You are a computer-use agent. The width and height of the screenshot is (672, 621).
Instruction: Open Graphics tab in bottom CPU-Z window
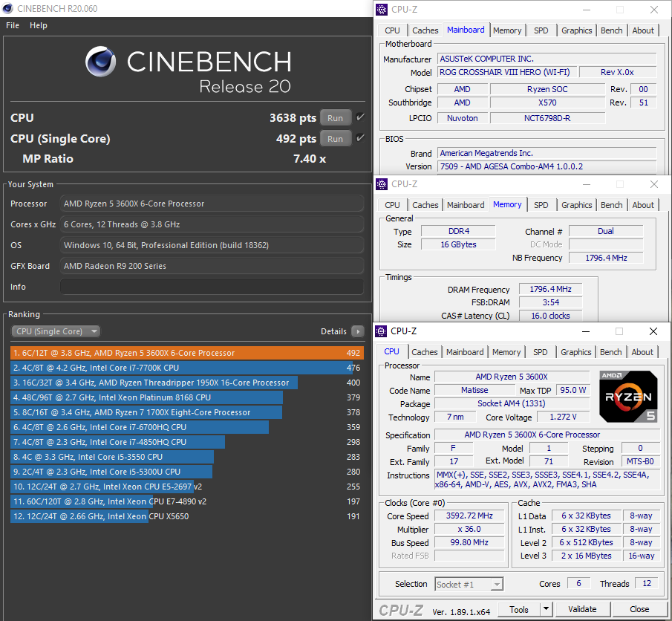click(575, 352)
